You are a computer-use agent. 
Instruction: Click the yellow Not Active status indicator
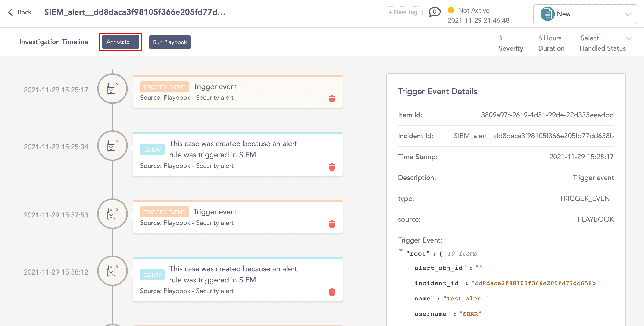pyautogui.click(x=451, y=10)
